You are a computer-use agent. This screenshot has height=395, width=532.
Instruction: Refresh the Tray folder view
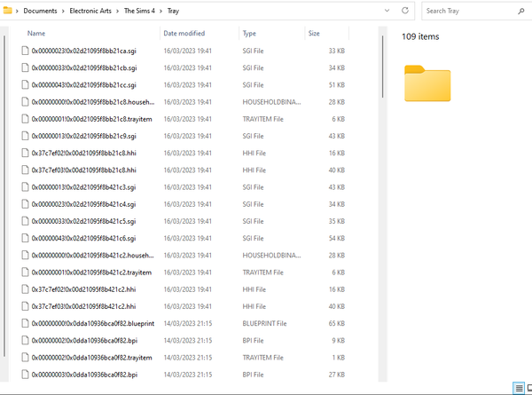coord(405,11)
